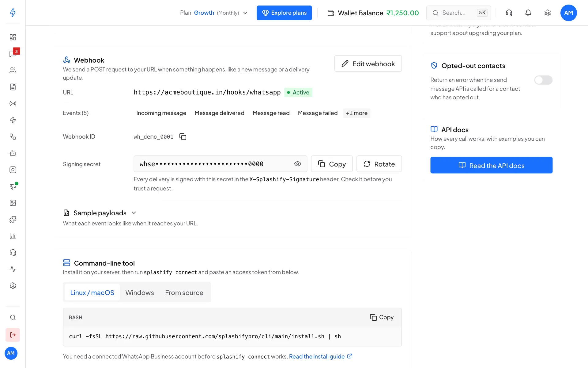
Task: Copy the Webhook ID wh_demo_0001
Action: click(183, 136)
